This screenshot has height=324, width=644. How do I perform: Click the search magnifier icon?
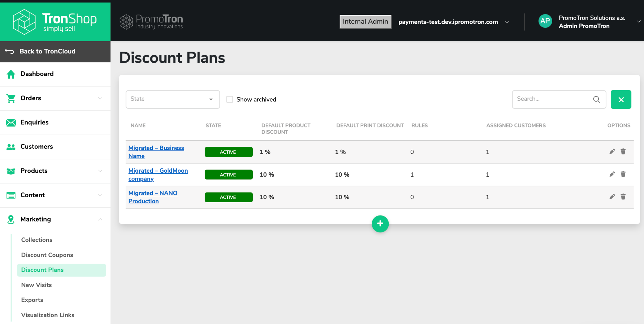tap(597, 99)
